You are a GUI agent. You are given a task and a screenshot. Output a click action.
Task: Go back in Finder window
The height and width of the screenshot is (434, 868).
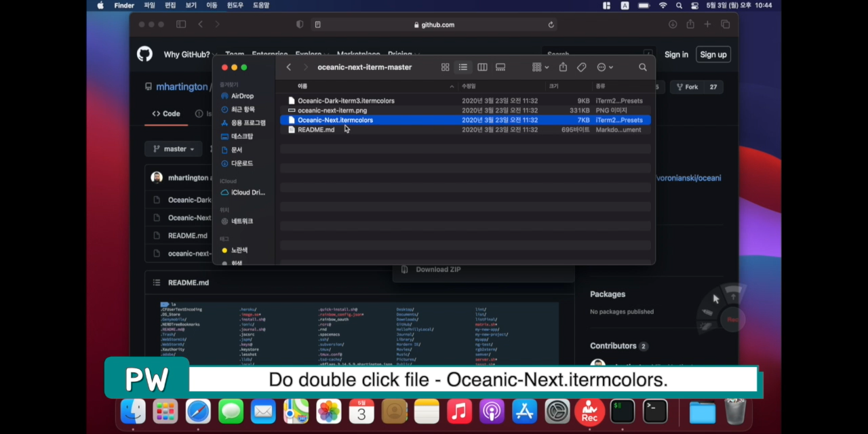click(289, 67)
